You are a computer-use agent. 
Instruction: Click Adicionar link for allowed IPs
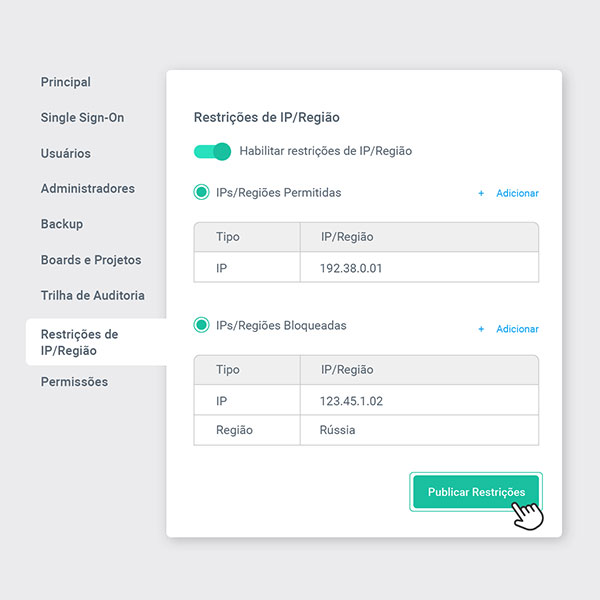pyautogui.click(x=517, y=193)
